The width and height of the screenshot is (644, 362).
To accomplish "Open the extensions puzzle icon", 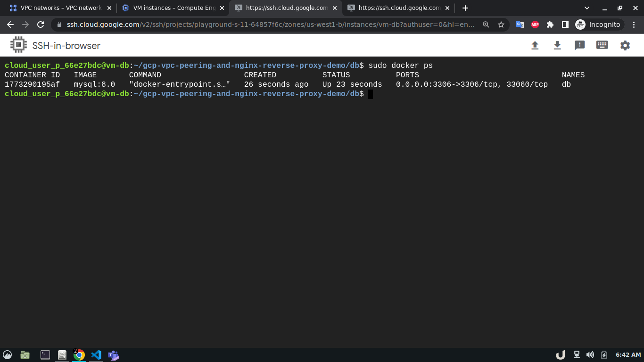I will pyautogui.click(x=550, y=25).
